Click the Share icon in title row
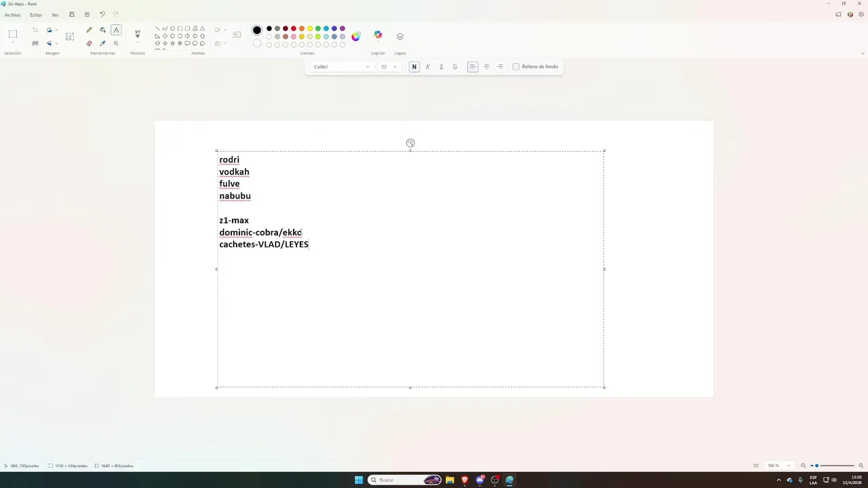This screenshot has height=488, width=868. click(87, 14)
